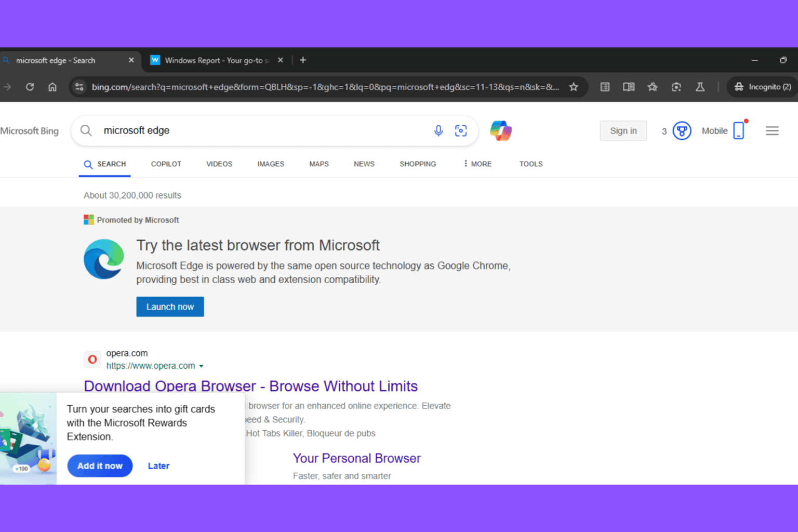Switch to IMAGES results
Image resolution: width=798 pixels, height=532 pixels.
point(271,164)
